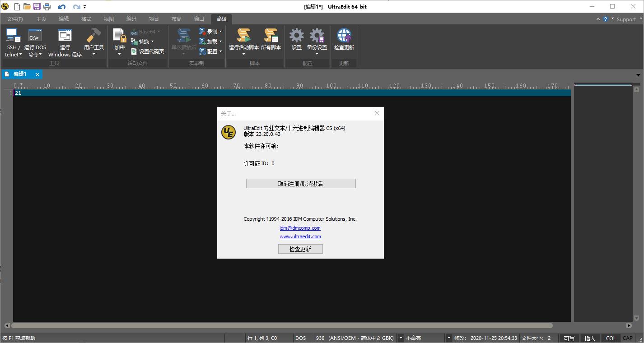Click the 转换 conversion icon
The height and width of the screenshot is (343, 644).
point(134,42)
